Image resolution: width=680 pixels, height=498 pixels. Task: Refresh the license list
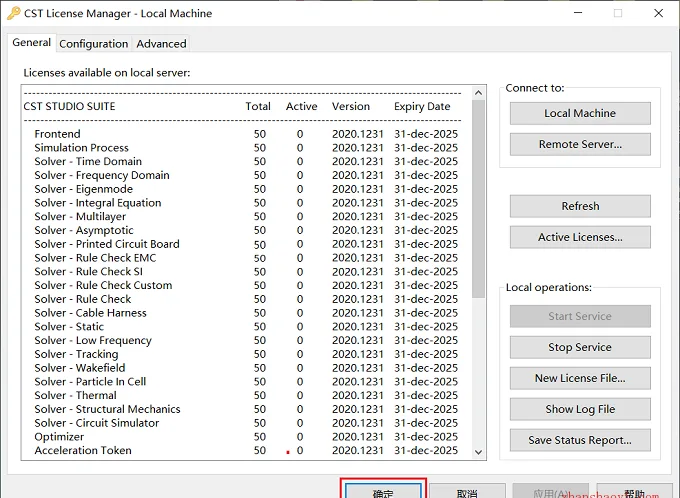[580, 206]
